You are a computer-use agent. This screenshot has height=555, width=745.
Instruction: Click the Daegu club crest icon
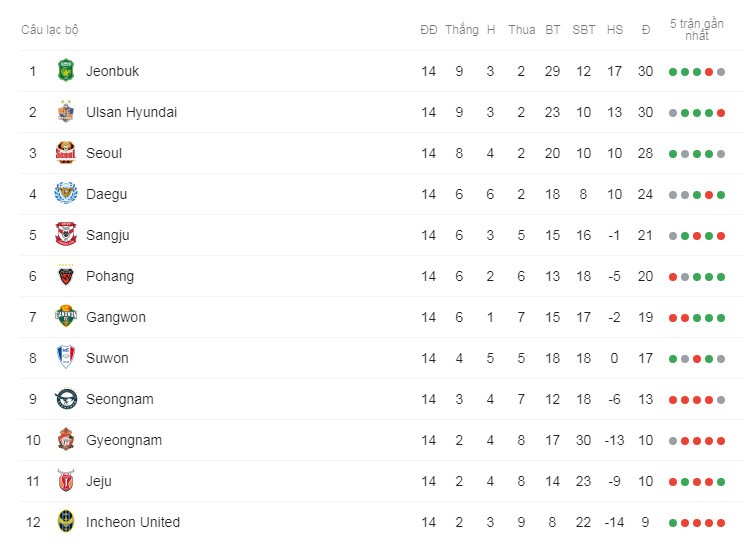tap(66, 193)
